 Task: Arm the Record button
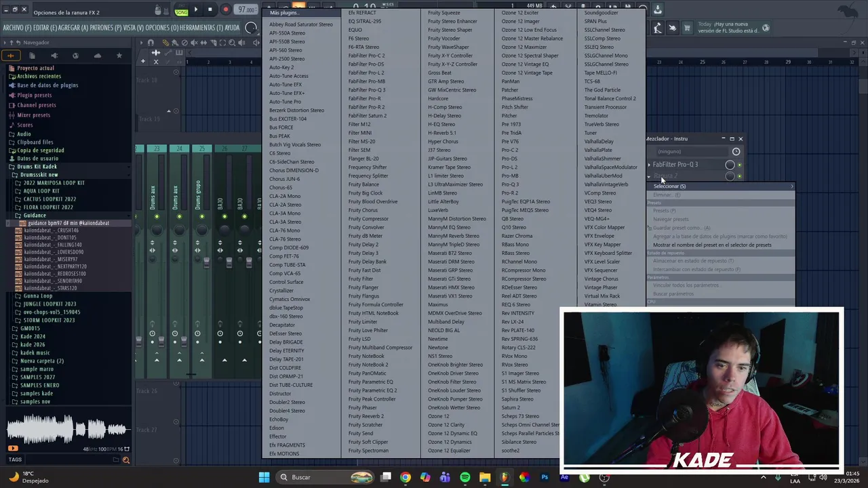pos(225,9)
